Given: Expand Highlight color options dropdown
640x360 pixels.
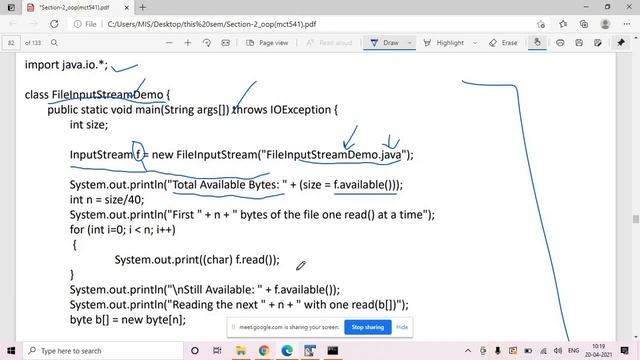Looking at the screenshot, I should click(x=475, y=42).
